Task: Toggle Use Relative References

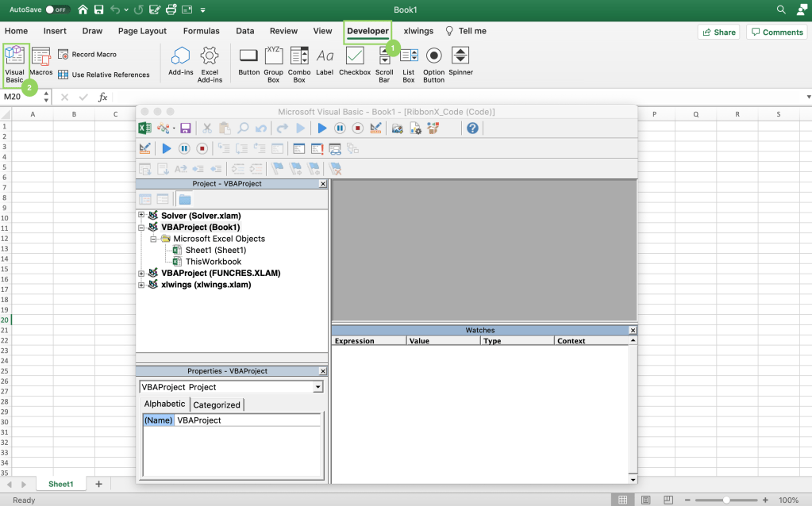Action: 103,75
